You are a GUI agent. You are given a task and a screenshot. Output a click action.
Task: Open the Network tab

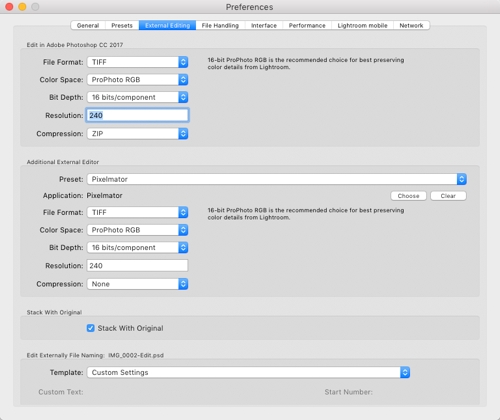[x=411, y=26]
